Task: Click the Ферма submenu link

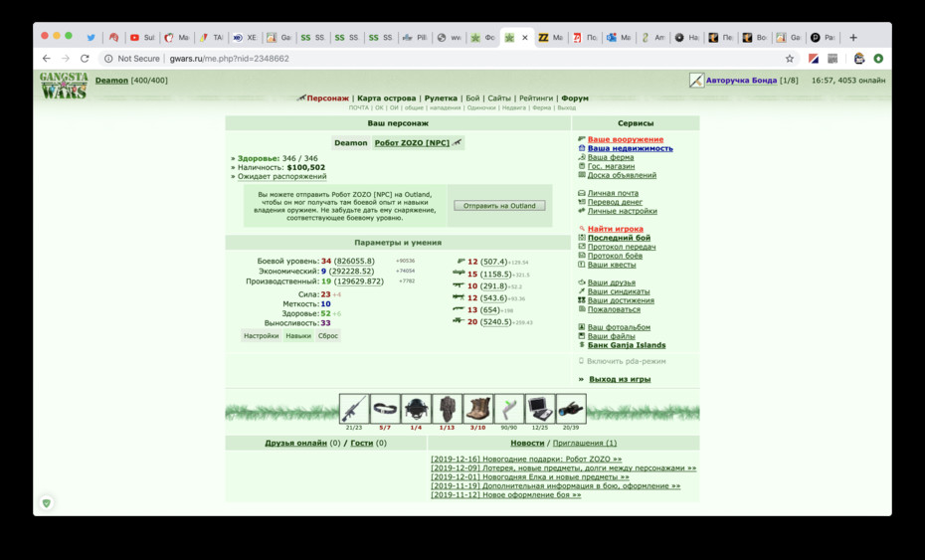Action: coord(541,107)
